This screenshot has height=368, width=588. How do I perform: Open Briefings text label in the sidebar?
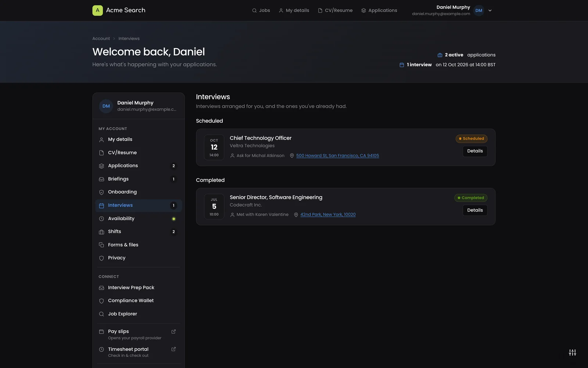pos(118,179)
